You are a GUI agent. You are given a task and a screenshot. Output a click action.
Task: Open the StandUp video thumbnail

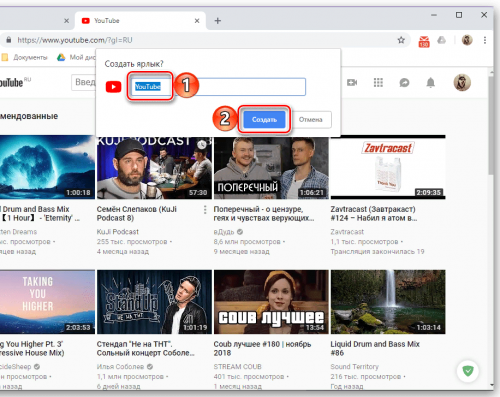click(154, 302)
